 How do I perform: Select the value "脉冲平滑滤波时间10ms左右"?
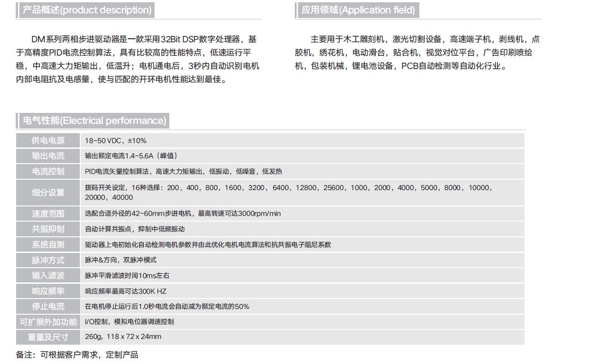127,276
